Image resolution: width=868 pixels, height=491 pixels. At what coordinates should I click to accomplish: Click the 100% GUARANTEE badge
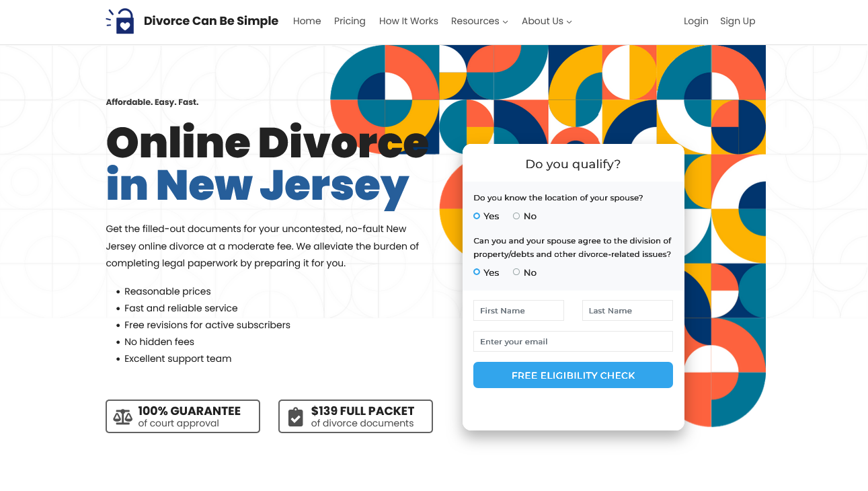182,416
